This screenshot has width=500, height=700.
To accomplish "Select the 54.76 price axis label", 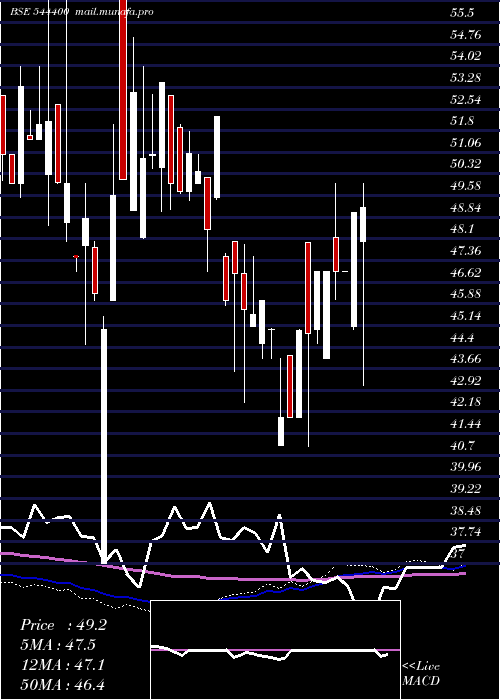I will (x=466, y=34).
